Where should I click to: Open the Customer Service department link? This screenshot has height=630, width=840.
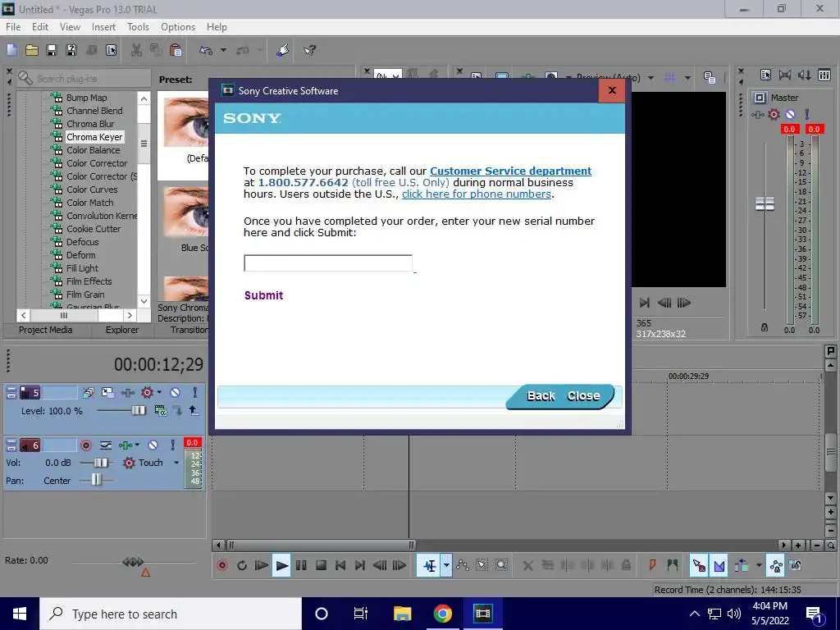[x=510, y=171]
